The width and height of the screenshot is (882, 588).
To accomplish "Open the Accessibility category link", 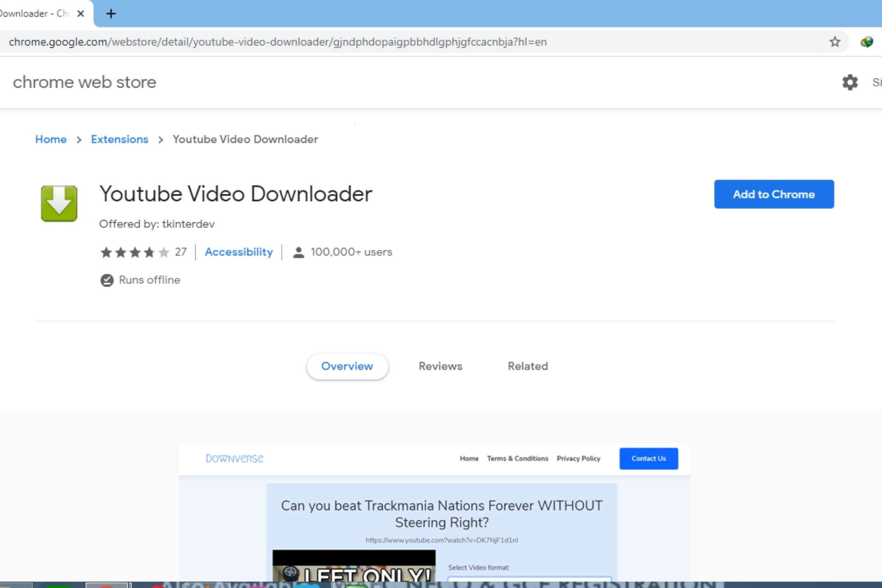I will click(238, 252).
